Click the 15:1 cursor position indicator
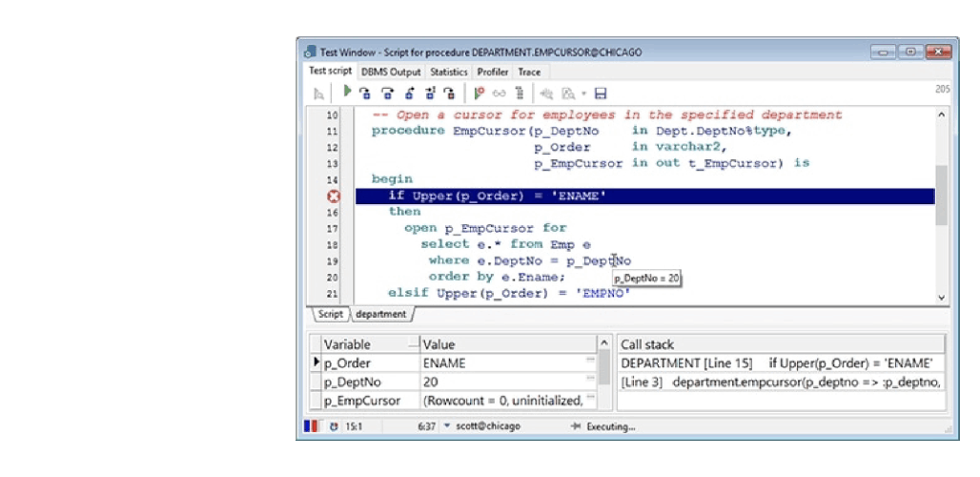 (x=355, y=427)
